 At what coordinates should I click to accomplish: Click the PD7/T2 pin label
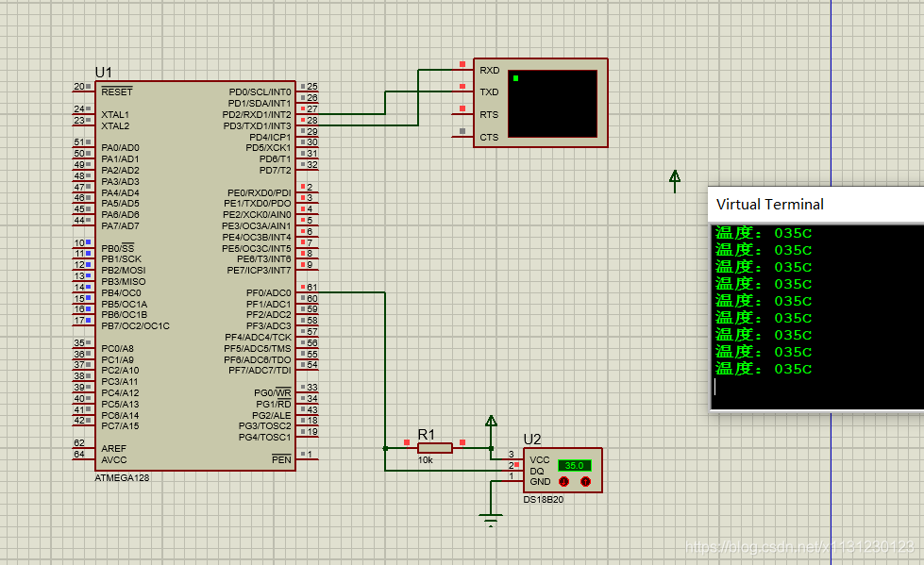[x=276, y=171]
